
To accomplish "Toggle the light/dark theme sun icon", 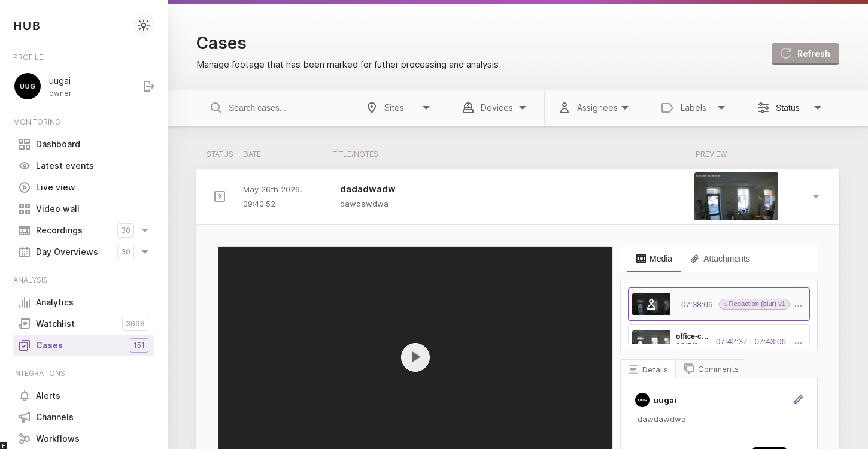I will point(144,25).
